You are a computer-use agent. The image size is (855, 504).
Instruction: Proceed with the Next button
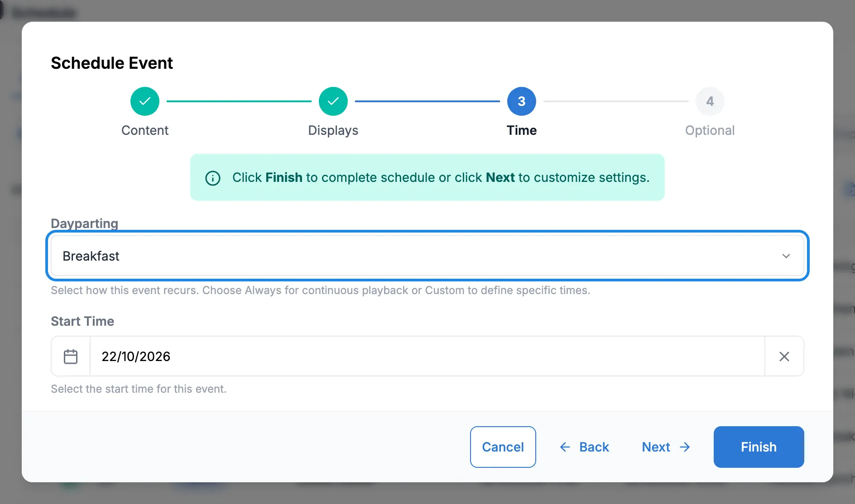(x=666, y=447)
